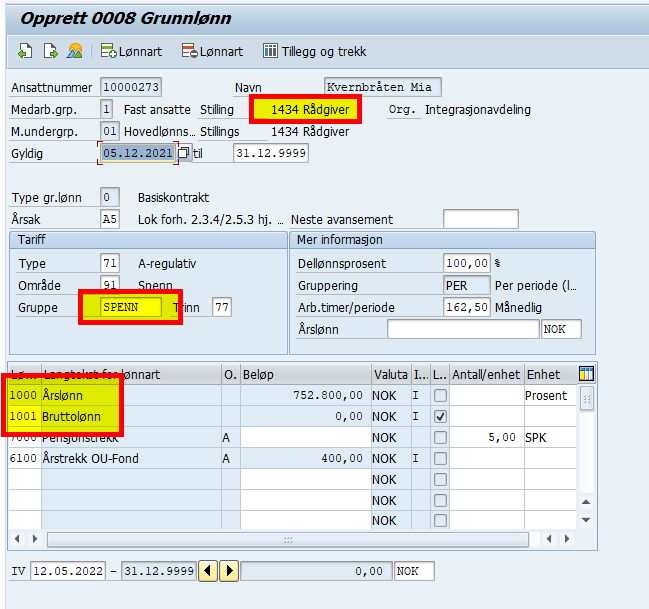
Task: Toggle checkbox in Pensjonstrekk row
Action: tap(440, 438)
